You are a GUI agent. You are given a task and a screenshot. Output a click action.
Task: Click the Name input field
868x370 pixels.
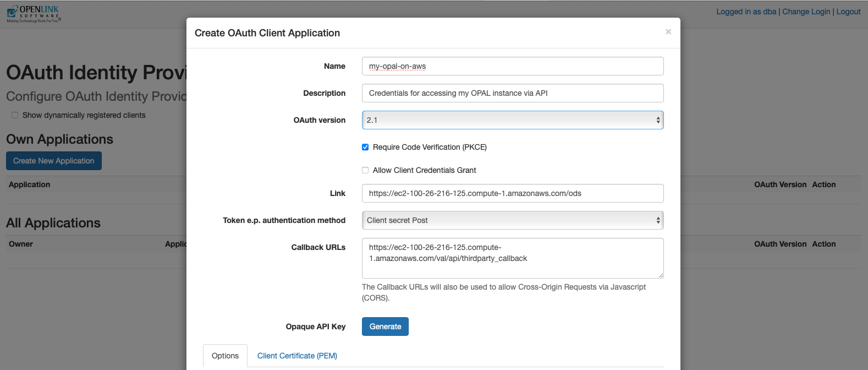pos(513,66)
